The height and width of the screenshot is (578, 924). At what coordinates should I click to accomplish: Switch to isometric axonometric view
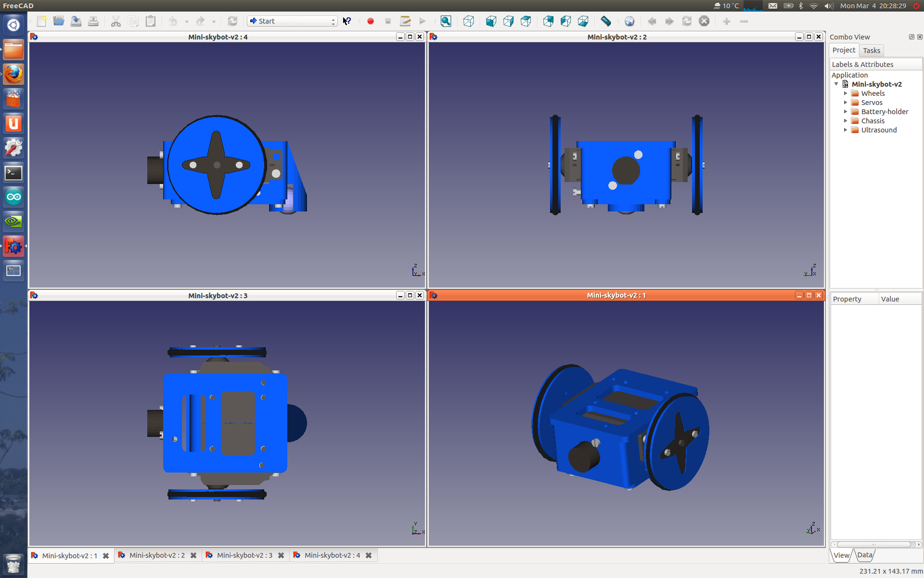click(x=468, y=21)
